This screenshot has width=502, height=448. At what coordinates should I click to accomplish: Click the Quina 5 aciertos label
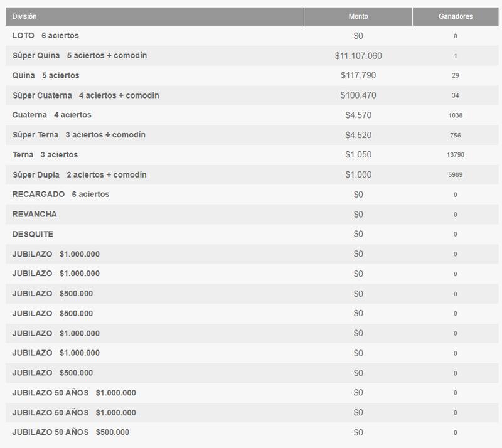point(46,75)
